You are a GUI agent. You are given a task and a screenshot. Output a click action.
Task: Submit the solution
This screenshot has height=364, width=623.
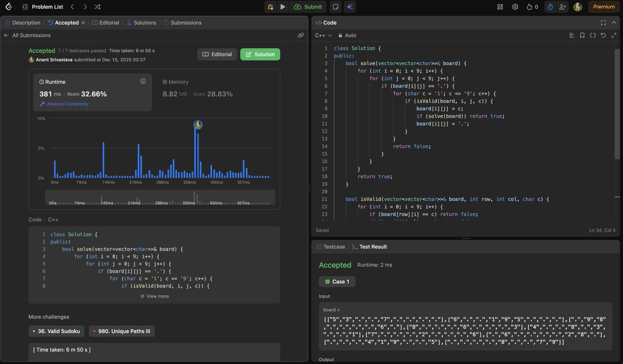coord(308,7)
